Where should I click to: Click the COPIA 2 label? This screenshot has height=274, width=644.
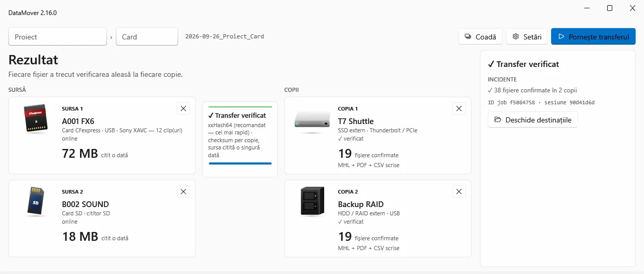(348, 191)
